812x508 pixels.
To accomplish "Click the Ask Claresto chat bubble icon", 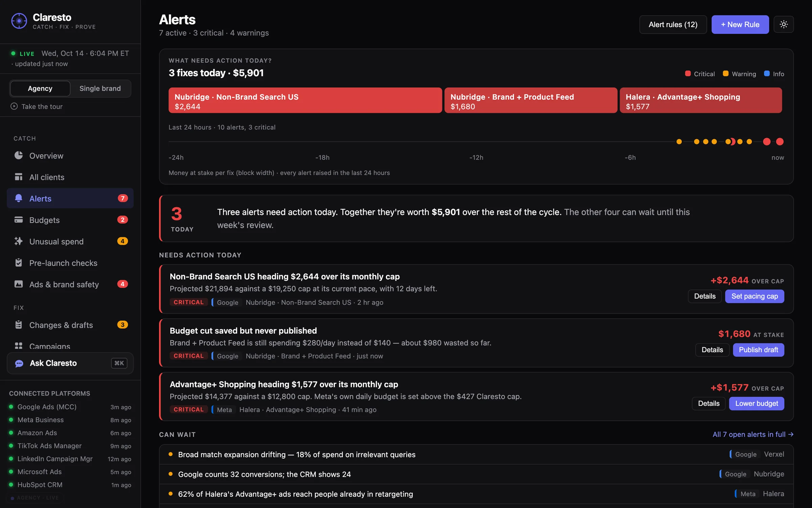I will pyautogui.click(x=19, y=363).
